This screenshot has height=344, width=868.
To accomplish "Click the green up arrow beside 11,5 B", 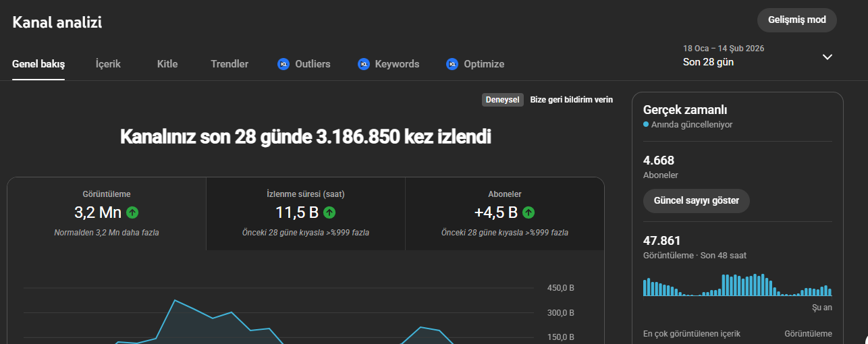I will click(x=329, y=212).
